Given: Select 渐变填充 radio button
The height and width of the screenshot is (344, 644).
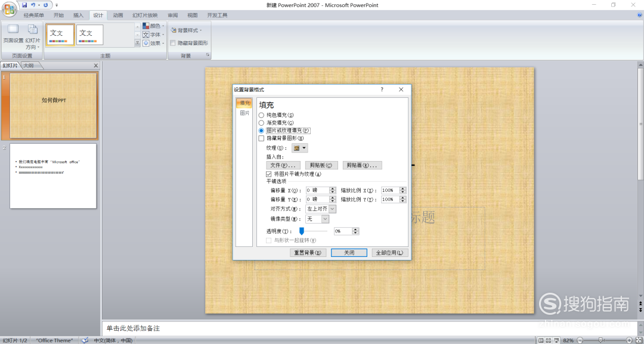Looking at the screenshot, I should [x=262, y=123].
